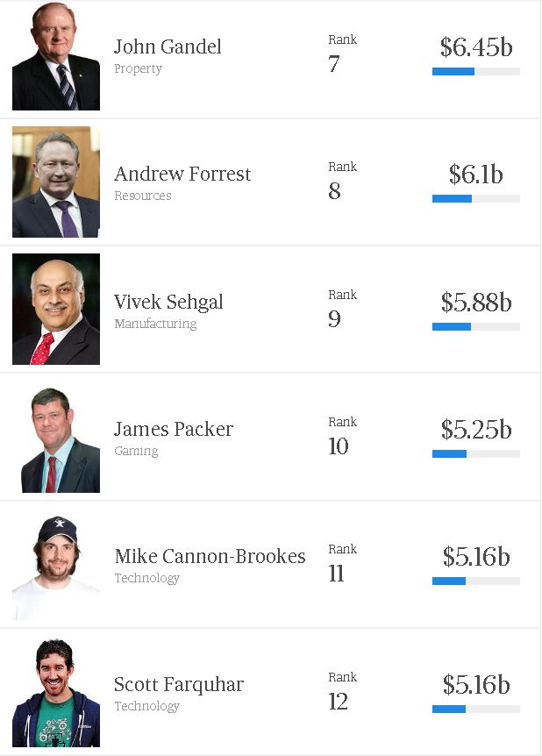Open the John Gandel name link
This screenshot has height=756, width=542.
pyautogui.click(x=168, y=46)
